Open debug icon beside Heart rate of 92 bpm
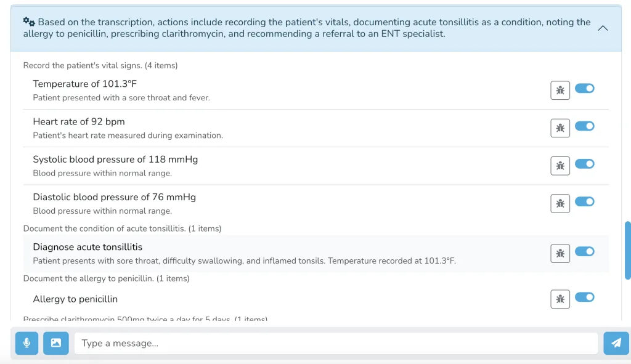Viewport: 631px width, 364px height. point(560,128)
